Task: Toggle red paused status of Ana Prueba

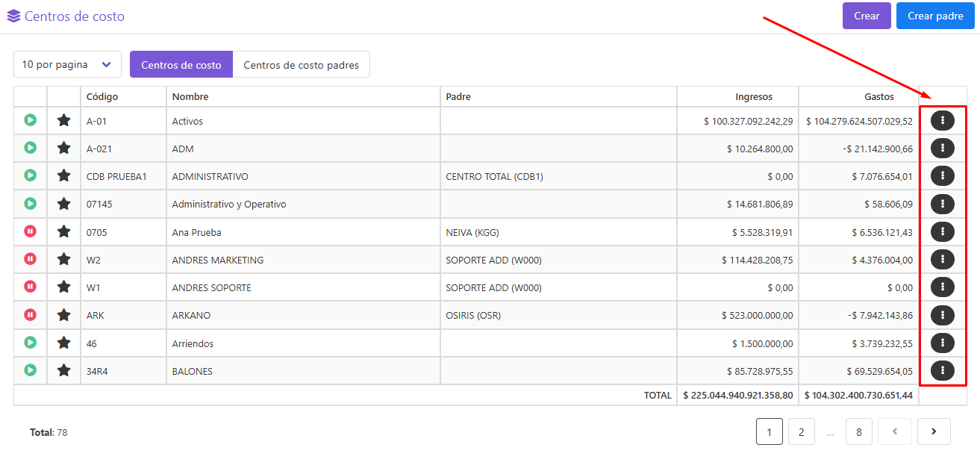Action: (30, 231)
